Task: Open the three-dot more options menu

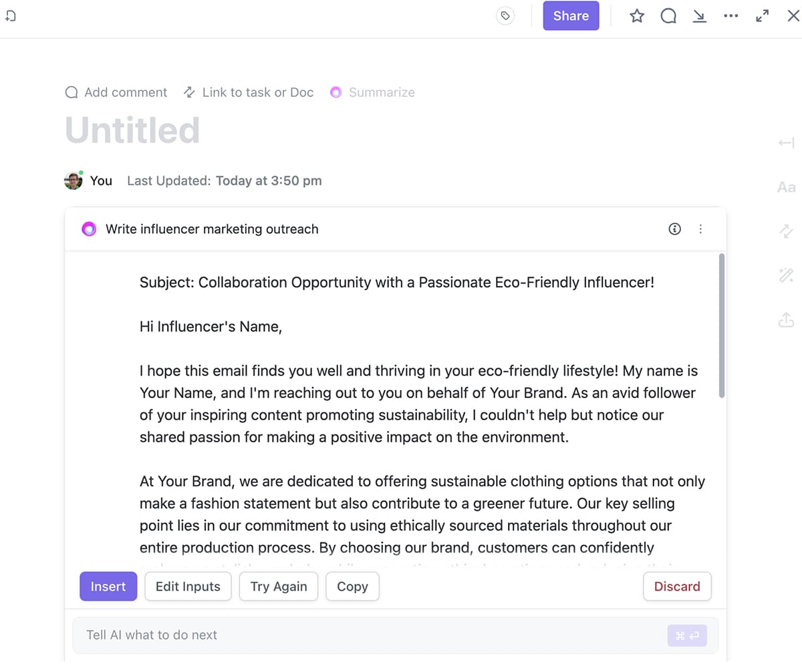Action: 731,16
